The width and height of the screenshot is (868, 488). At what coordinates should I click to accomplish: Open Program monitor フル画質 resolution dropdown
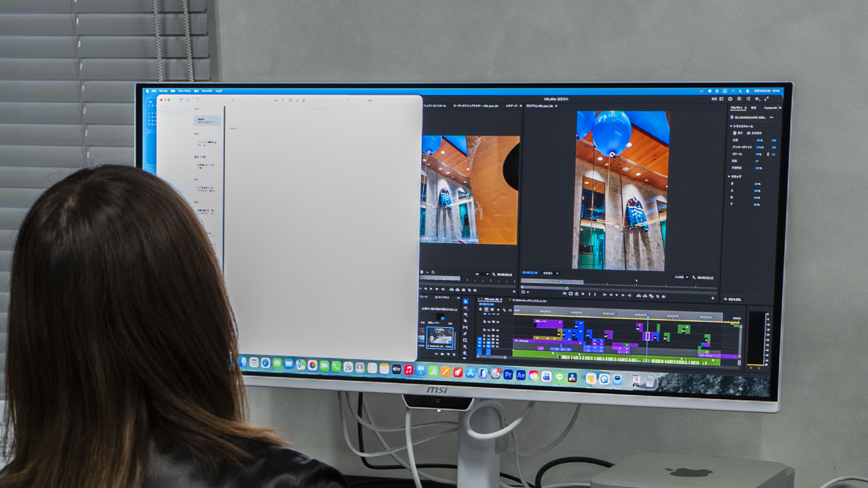click(682, 277)
